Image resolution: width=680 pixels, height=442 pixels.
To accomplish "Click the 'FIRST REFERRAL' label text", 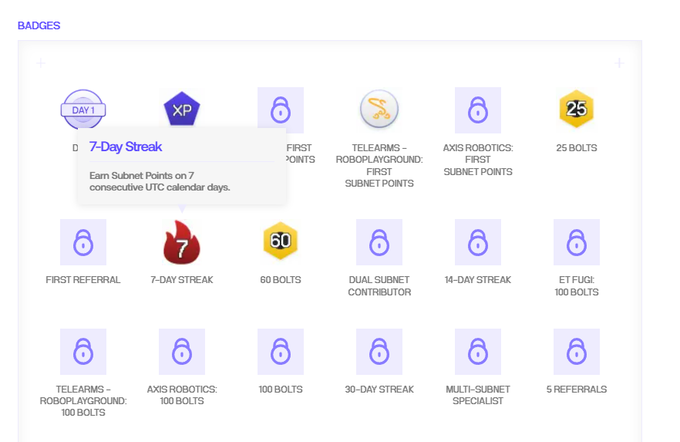I will coord(83,280).
